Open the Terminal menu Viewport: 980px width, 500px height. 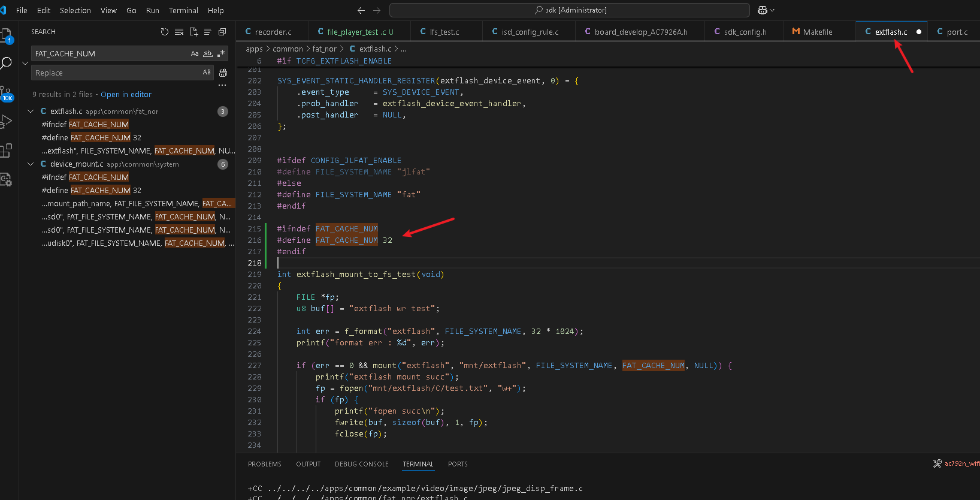(183, 10)
